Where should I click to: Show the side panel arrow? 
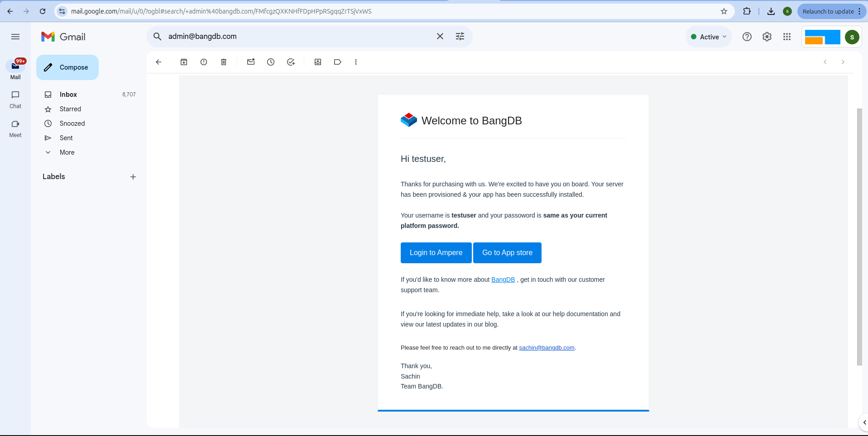pyautogui.click(x=864, y=422)
